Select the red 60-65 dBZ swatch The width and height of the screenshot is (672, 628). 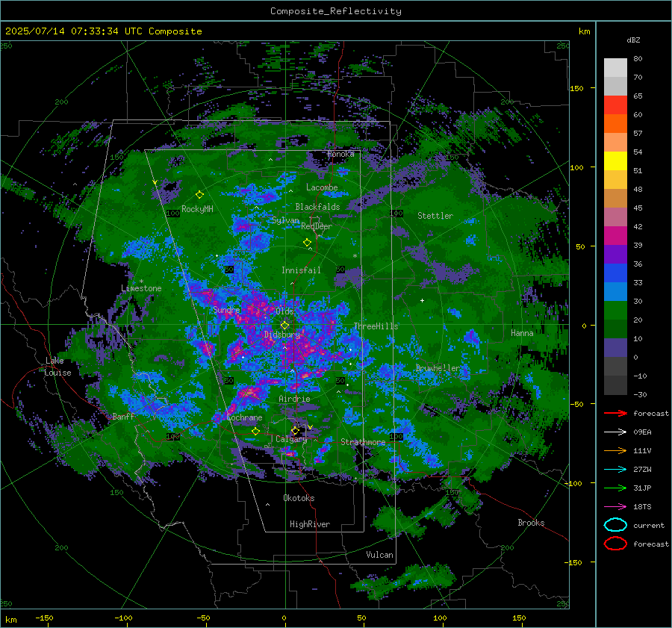tap(615, 105)
